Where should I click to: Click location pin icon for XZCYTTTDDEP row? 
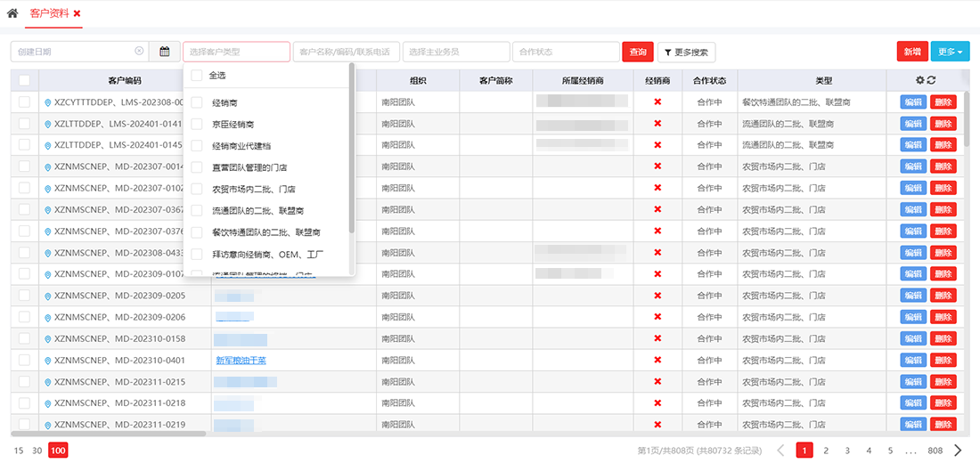[48, 102]
